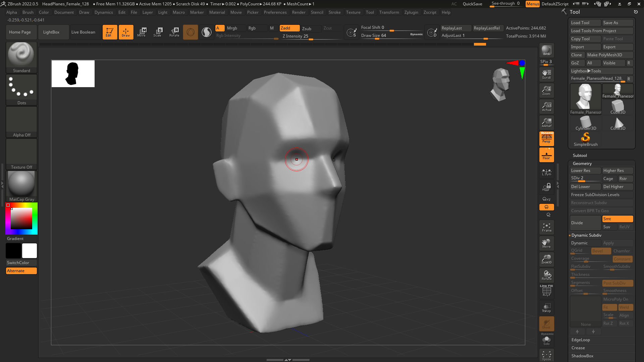Click the Frame mesh icon
The image size is (644, 362).
546,228
